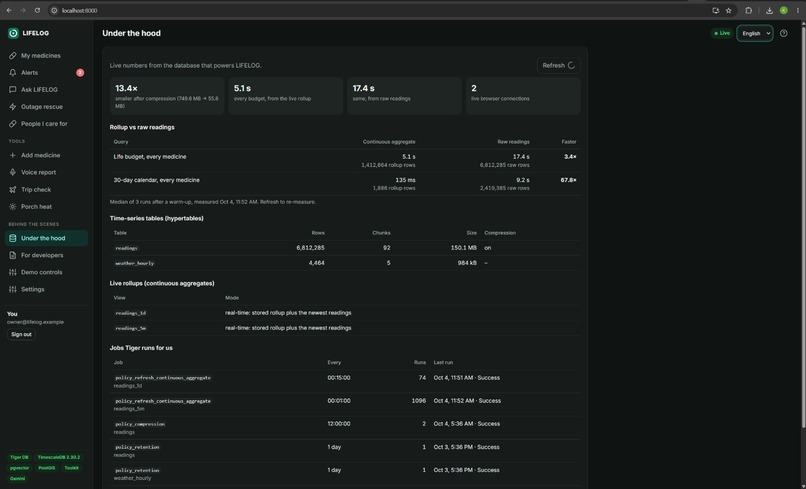Click the 1096 runs value
The image size is (806, 489).
418,401
